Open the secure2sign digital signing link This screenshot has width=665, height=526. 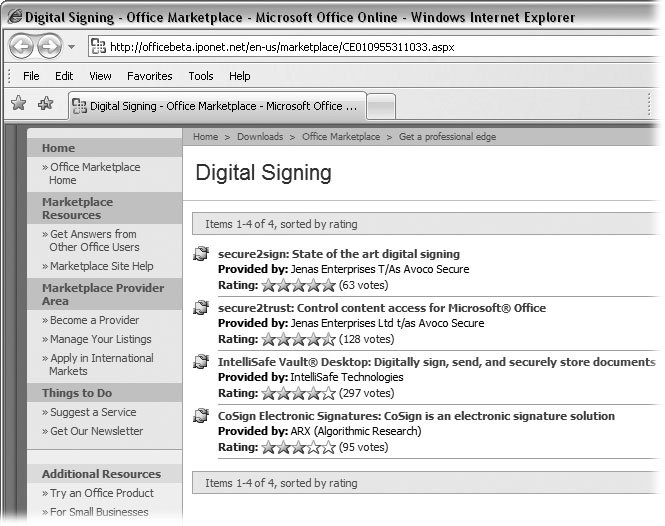click(x=339, y=254)
